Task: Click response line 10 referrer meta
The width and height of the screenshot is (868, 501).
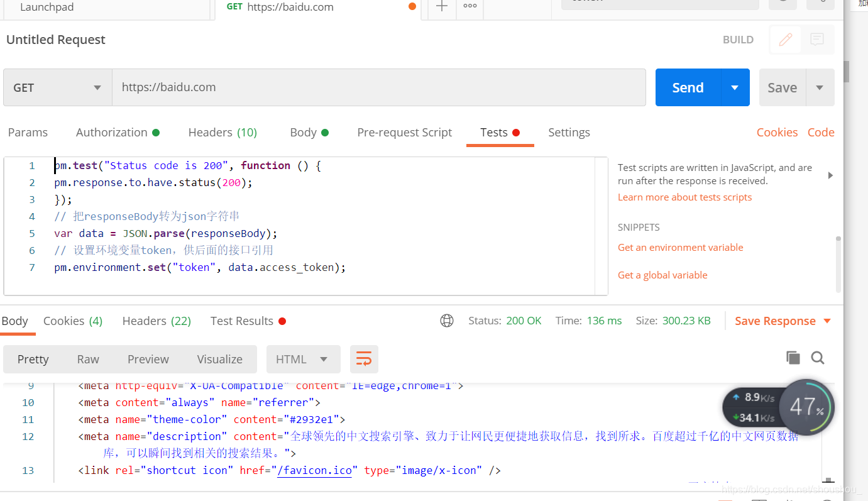Action: (199, 402)
